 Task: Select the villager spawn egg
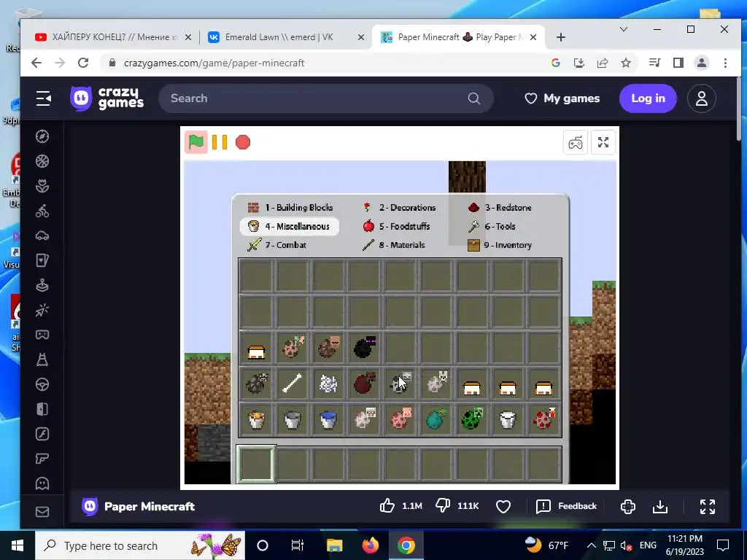click(x=329, y=347)
